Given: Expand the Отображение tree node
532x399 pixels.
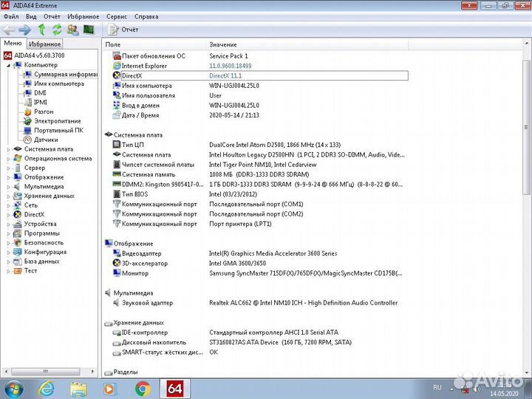Looking at the screenshot, I should point(8,177).
